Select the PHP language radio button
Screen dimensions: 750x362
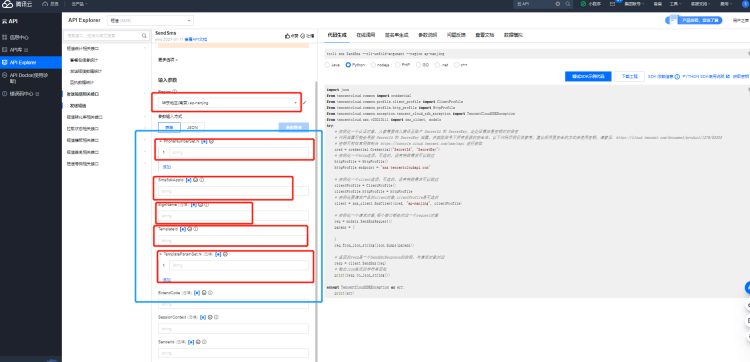pos(399,65)
